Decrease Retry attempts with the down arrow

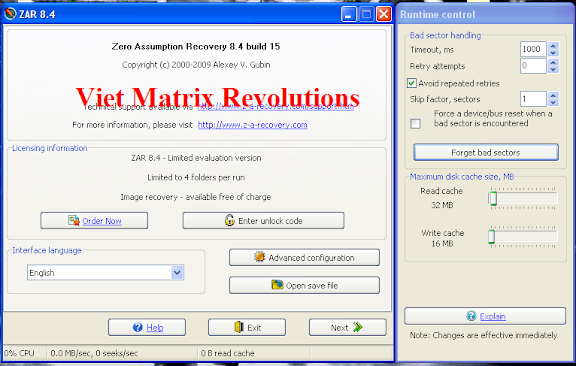[x=553, y=70]
